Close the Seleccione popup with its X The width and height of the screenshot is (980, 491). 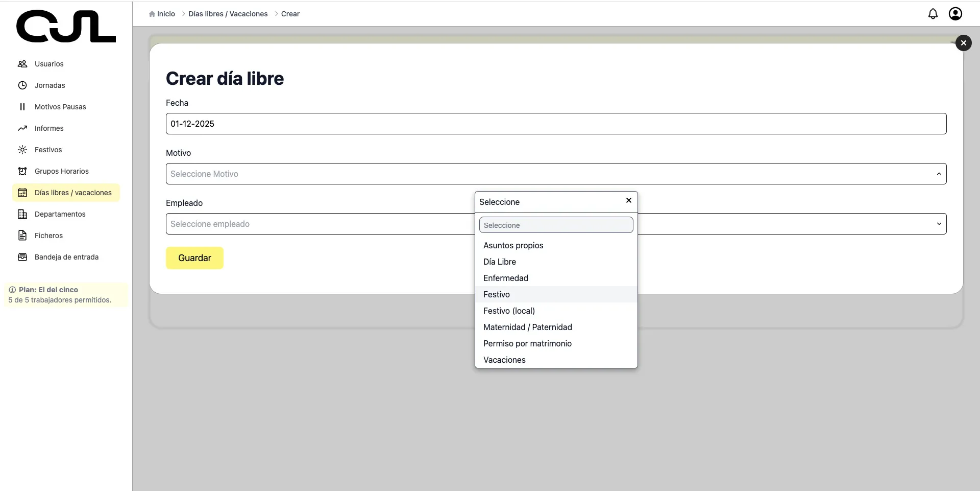pos(628,200)
